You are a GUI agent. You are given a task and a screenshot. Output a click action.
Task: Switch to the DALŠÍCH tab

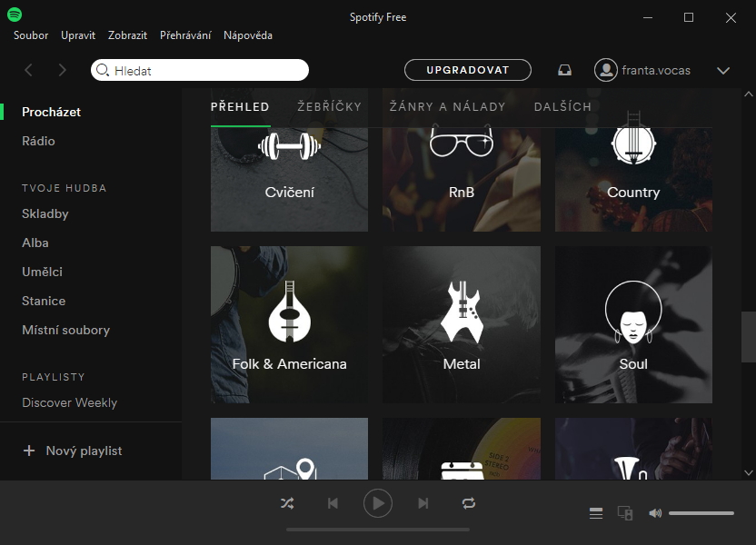click(x=562, y=106)
